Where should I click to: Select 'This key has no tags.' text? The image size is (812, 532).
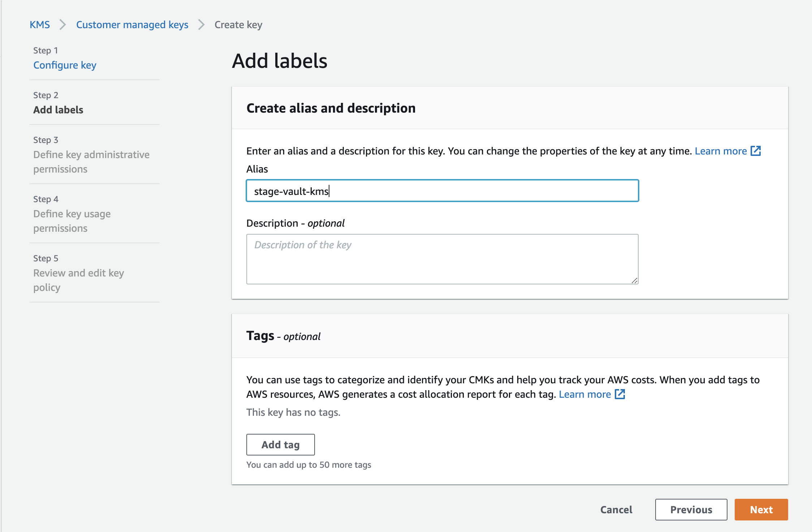[x=293, y=412]
